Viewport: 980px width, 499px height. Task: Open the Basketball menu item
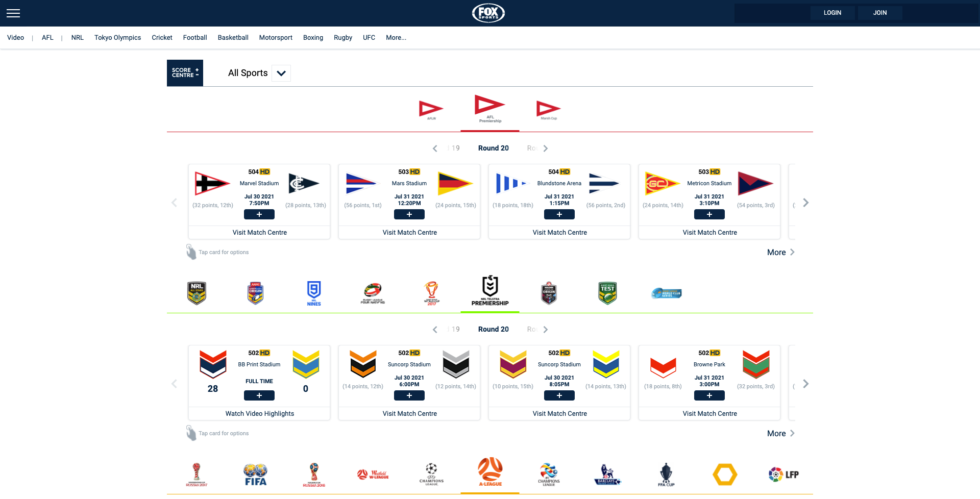point(233,38)
